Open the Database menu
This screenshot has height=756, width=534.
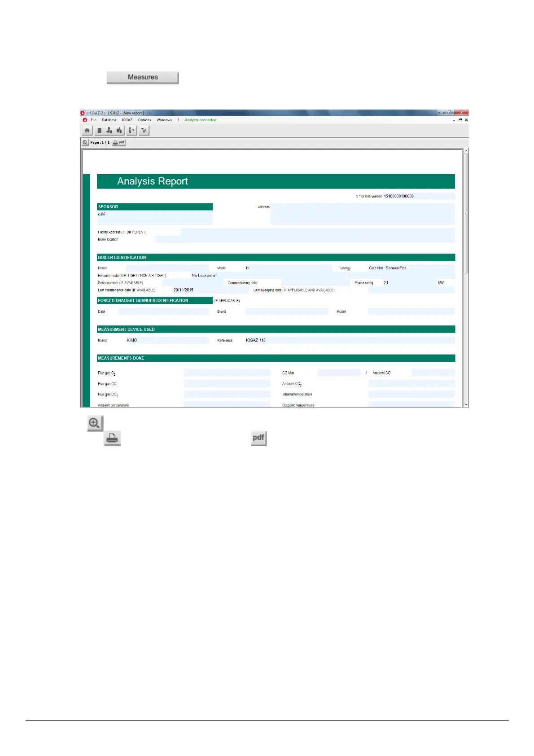coord(109,120)
